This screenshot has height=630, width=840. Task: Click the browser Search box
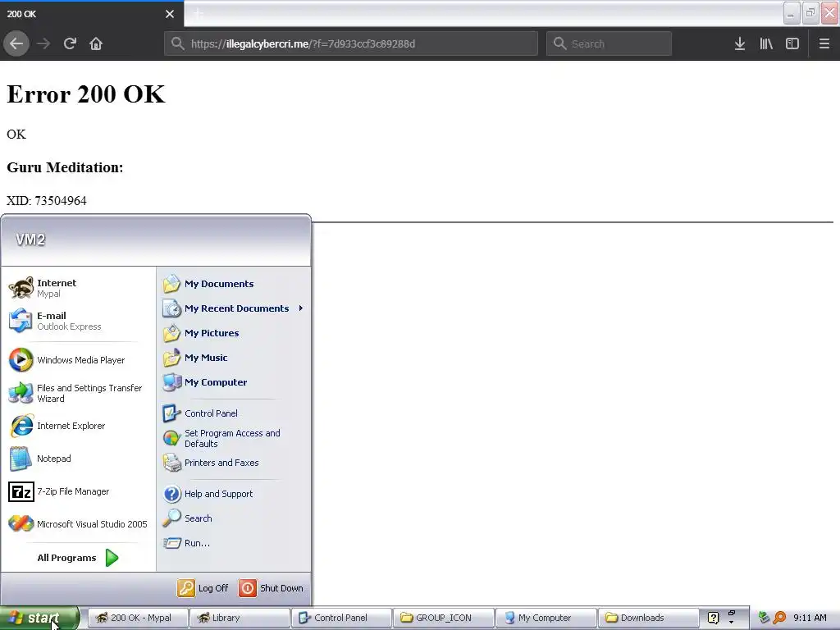pos(609,43)
